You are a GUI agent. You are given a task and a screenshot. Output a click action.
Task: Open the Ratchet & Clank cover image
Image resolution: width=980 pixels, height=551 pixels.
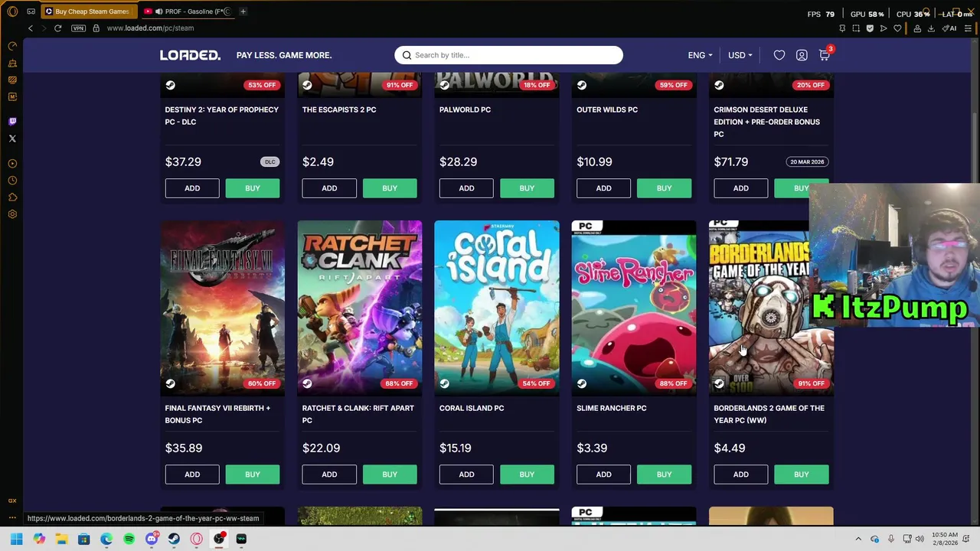[x=359, y=308]
